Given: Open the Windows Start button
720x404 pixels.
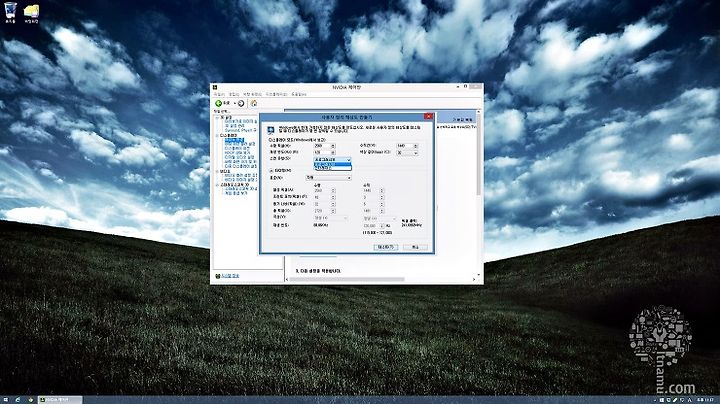Looking at the screenshot, I should click(x=6, y=400).
